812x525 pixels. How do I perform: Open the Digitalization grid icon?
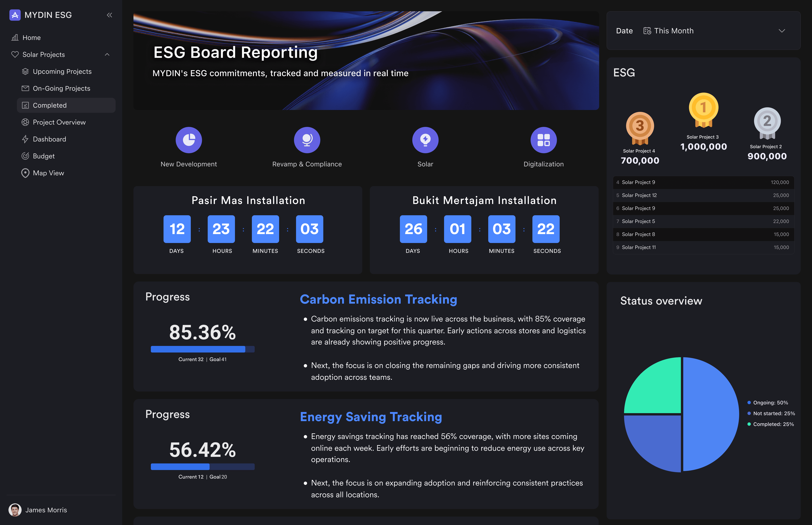543,139
